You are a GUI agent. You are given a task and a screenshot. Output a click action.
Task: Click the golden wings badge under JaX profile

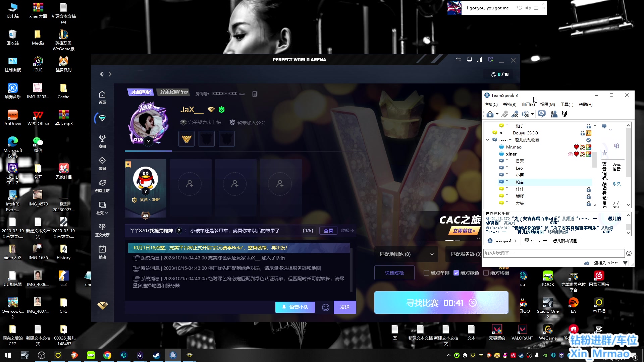coord(186,138)
